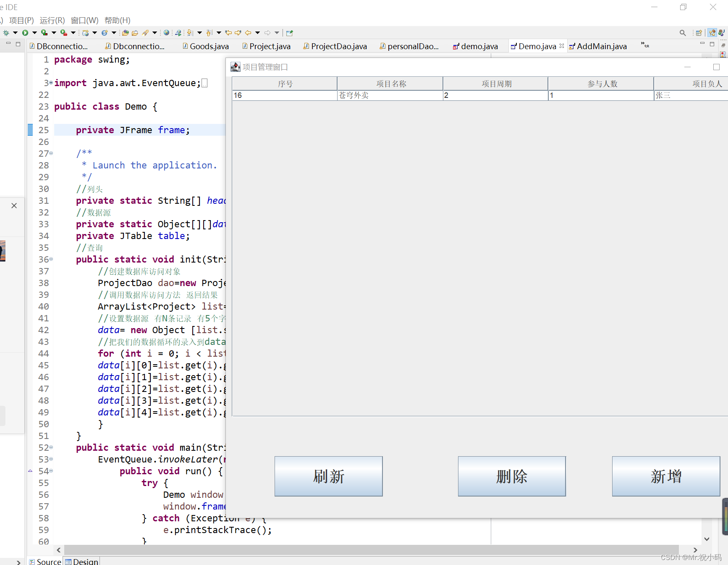The width and height of the screenshot is (728, 565).
Task: Switch to the ProjectDao.java tab
Action: click(x=335, y=46)
